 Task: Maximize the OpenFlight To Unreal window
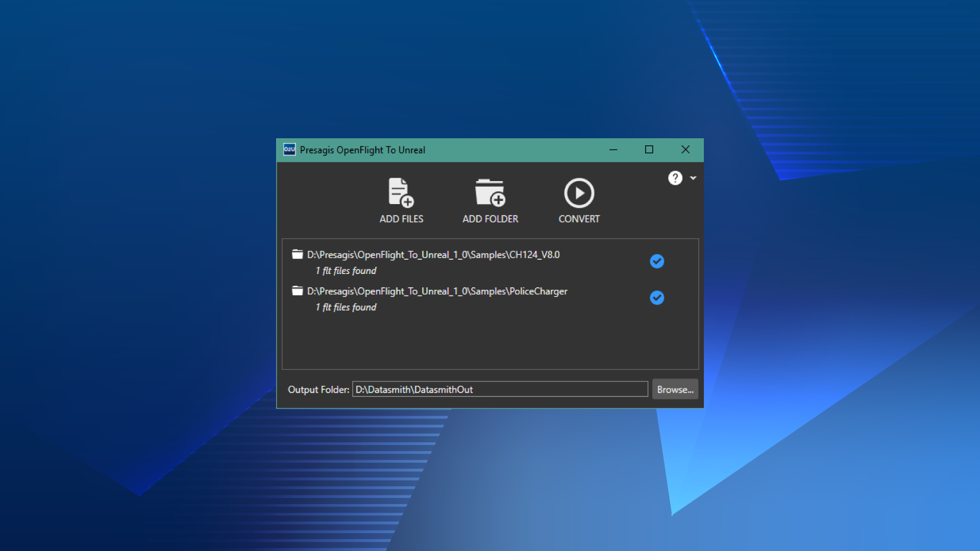click(x=649, y=149)
